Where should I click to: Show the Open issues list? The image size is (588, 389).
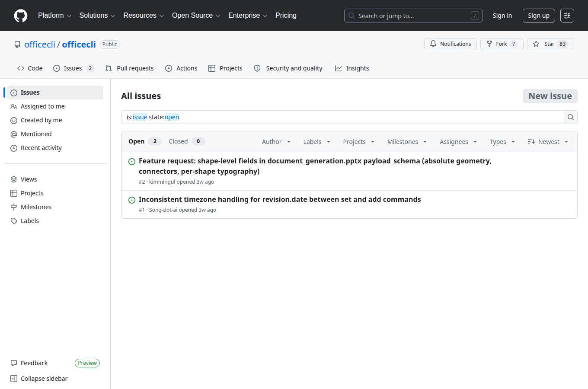point(145,141)
